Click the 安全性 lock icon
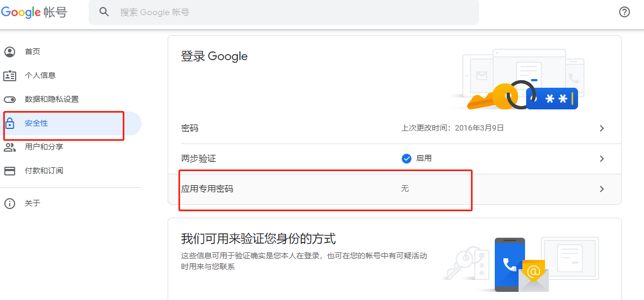The height and width of the screenshot is (300, 644). coord(9,123)
